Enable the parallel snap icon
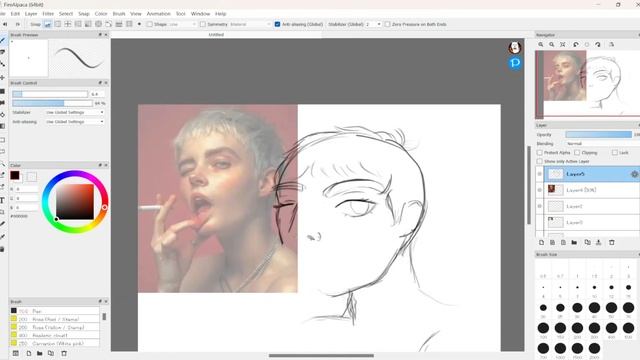 click(58, 24)
